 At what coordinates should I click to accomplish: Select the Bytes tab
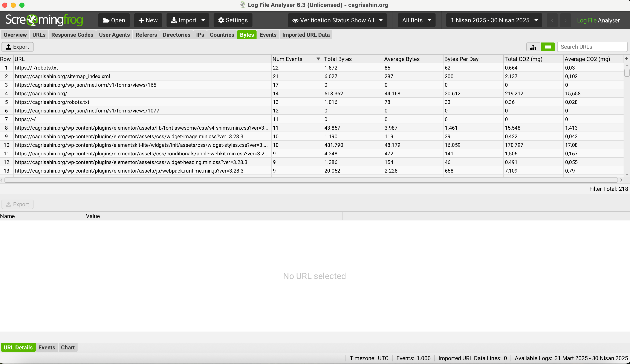[247, 35]
